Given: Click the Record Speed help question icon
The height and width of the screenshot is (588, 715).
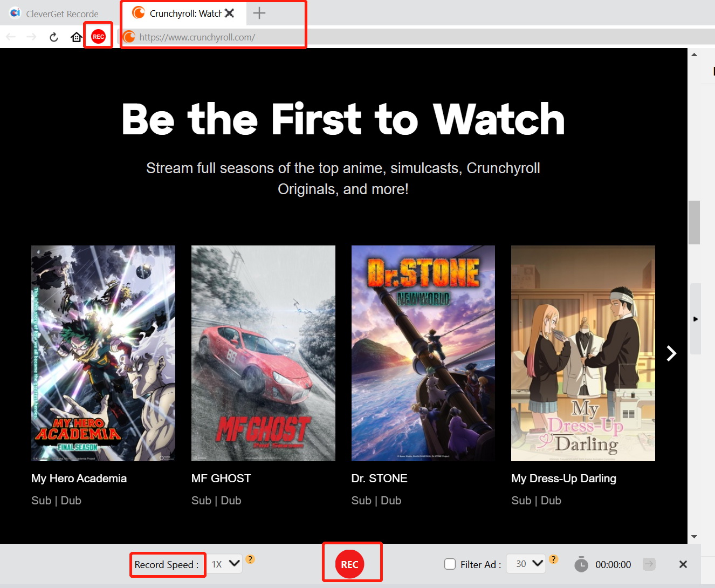Looking at the screenshot, I should 250,559.
